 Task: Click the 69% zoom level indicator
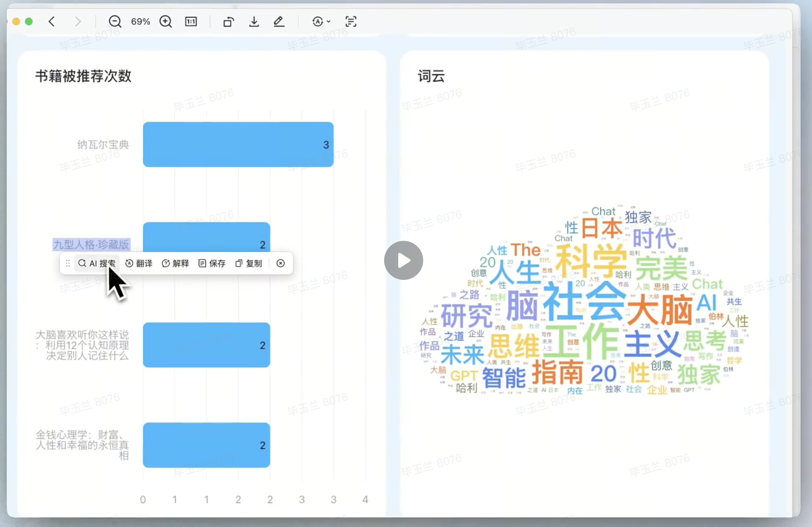point(140,21)
